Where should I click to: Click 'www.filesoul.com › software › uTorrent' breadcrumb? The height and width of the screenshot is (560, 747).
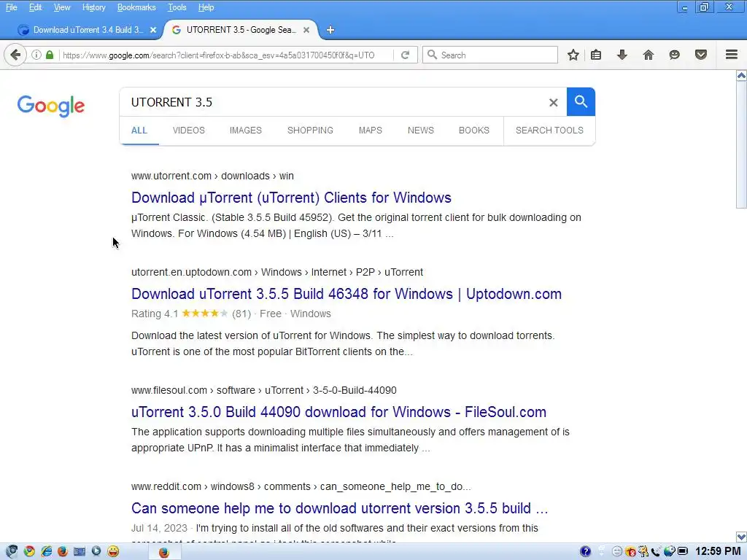(264, 391)
